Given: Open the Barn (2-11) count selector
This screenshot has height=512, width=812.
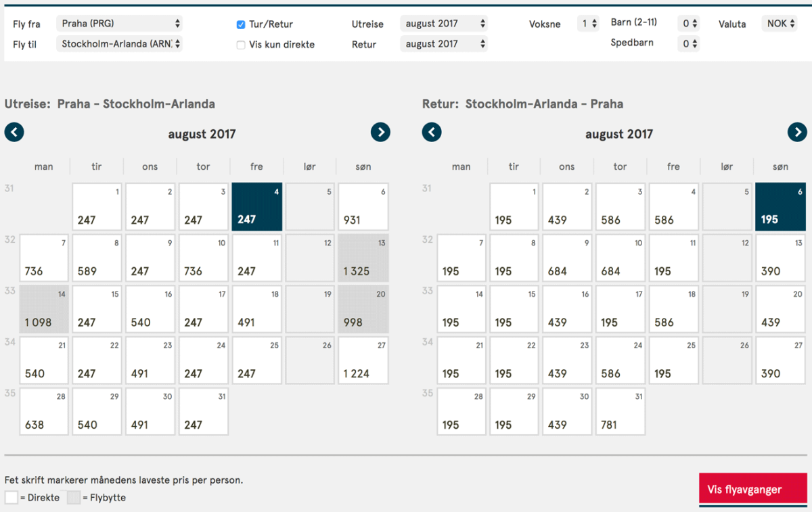Looking at the screenshot, I should pos(688,24).
